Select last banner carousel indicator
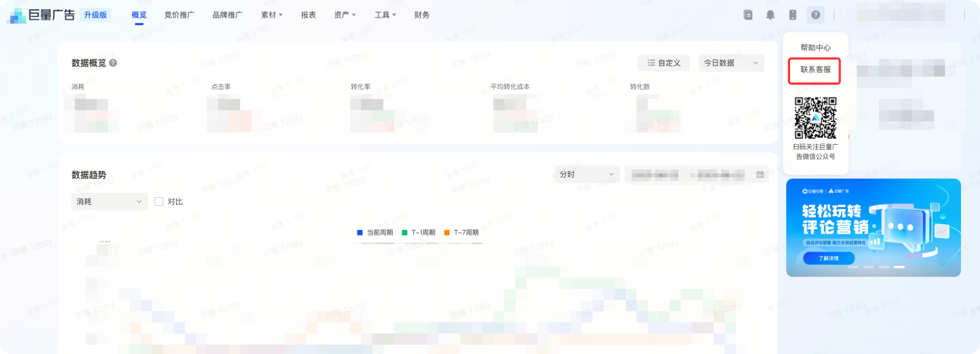Viewport: 980px width, 354px height. (x=899, y=267)
